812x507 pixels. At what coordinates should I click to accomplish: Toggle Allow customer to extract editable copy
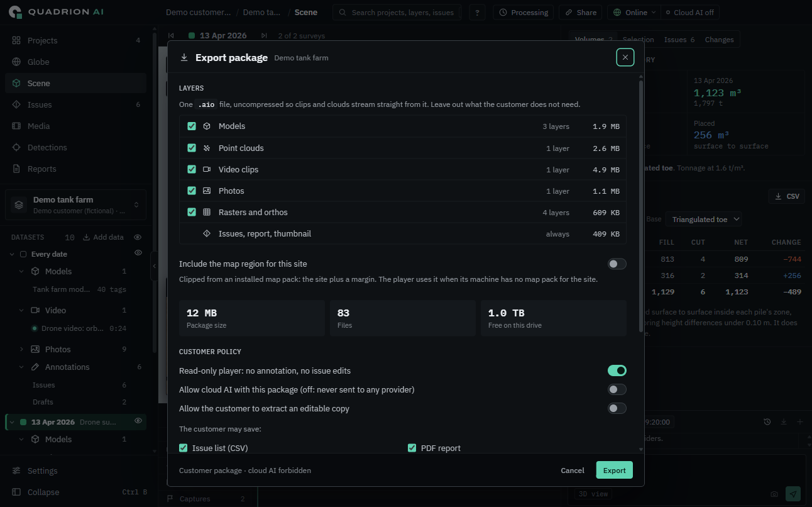tap(617, 408)
